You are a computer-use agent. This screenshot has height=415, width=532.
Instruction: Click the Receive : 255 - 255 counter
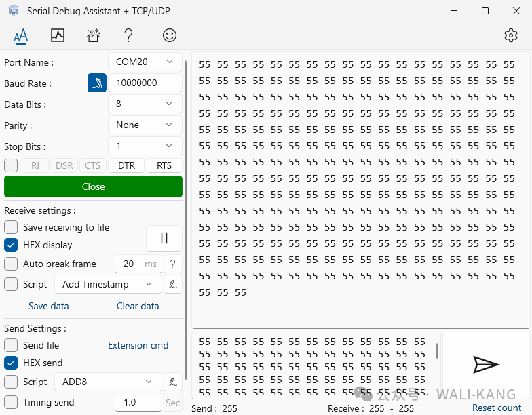pos(370,408)
